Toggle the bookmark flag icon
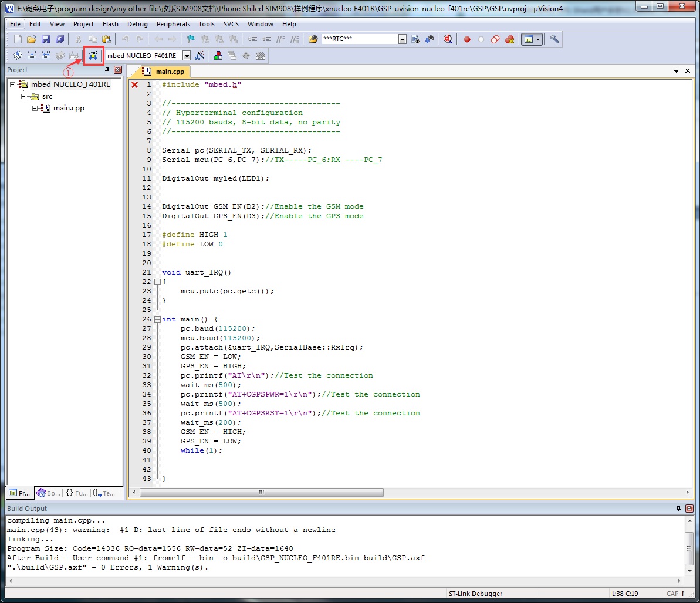Image resolution: width=700 pixels, height=603 pixels. (x=191, y=39)
